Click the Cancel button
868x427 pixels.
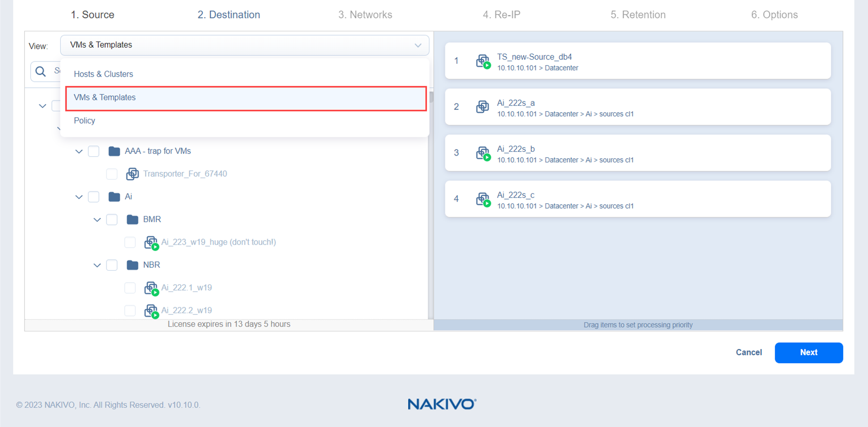coord(748,352)
